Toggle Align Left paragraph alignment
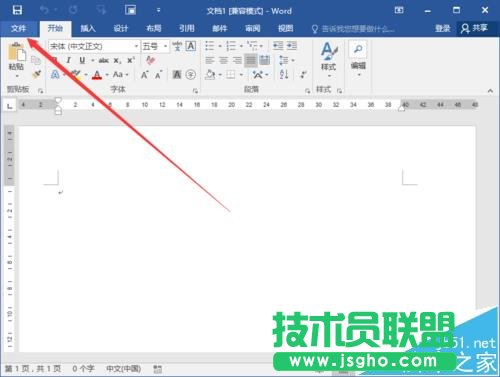This screenshot has height=377, width=500. point(209,60)
